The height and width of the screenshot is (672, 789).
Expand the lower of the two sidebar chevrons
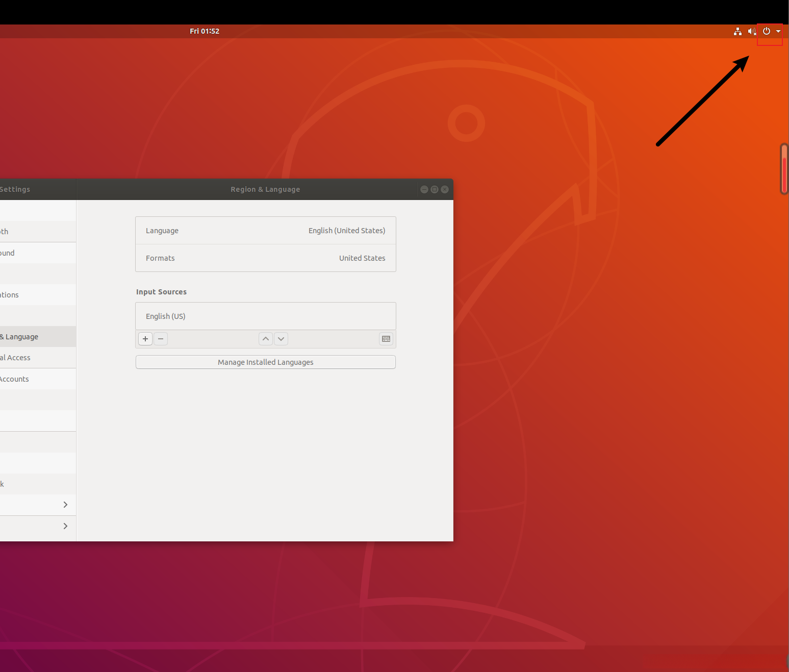pos(65,526)
